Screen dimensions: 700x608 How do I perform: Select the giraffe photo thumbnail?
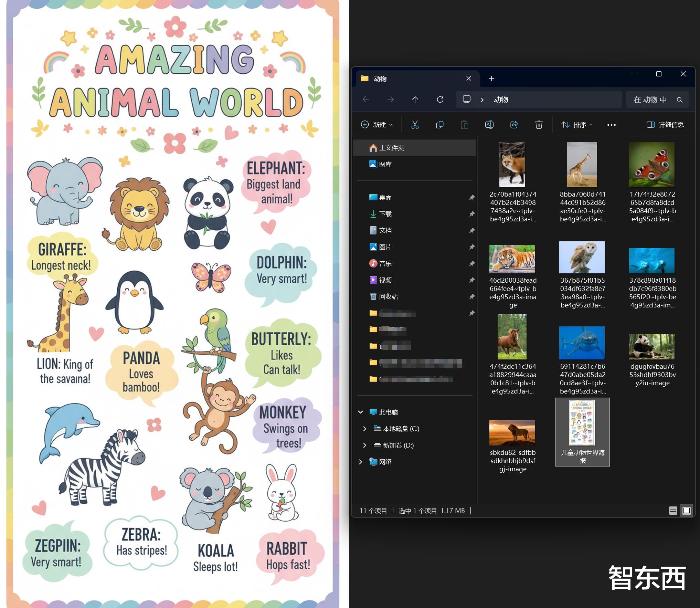[x=582, y=165]
